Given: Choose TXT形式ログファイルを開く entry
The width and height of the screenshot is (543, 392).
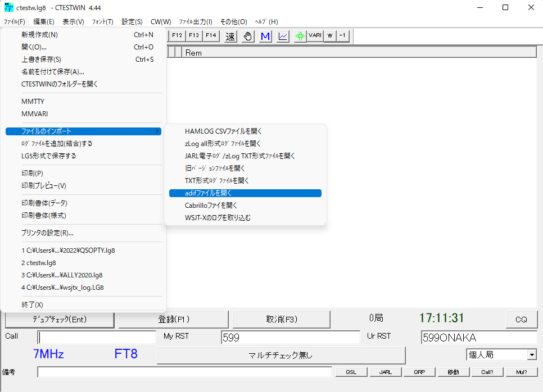Looking at the screenshot, I should click(x=245, y=181).
